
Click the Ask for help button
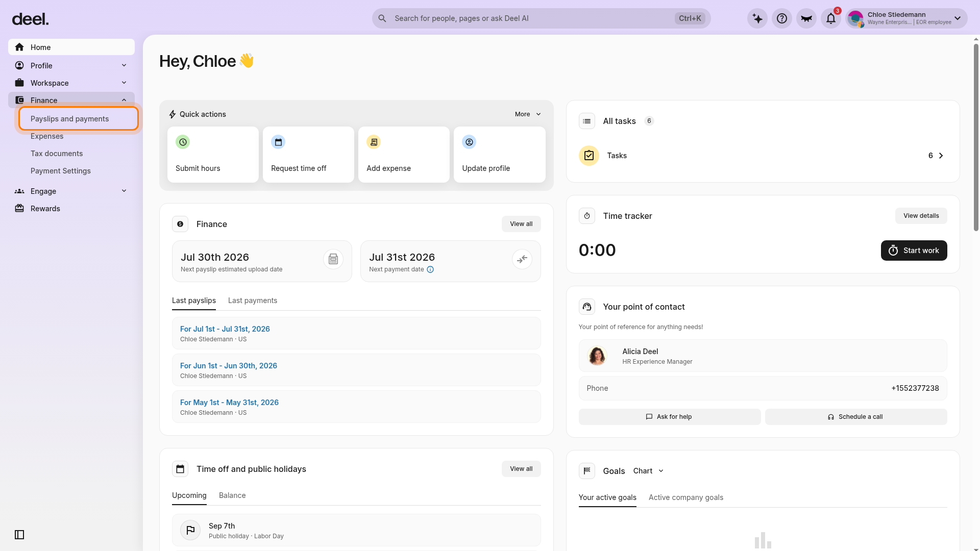[x=670, y=417]
